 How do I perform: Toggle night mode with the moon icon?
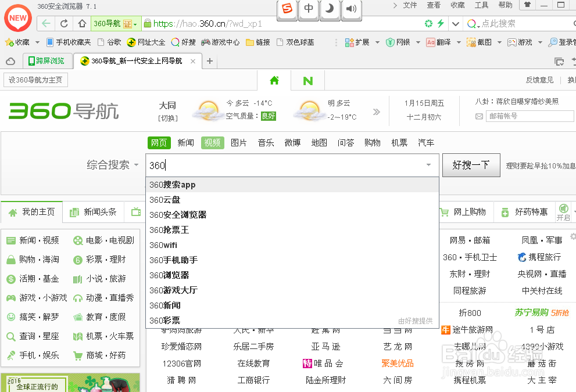pyautogui.click(x=330, y=10)
